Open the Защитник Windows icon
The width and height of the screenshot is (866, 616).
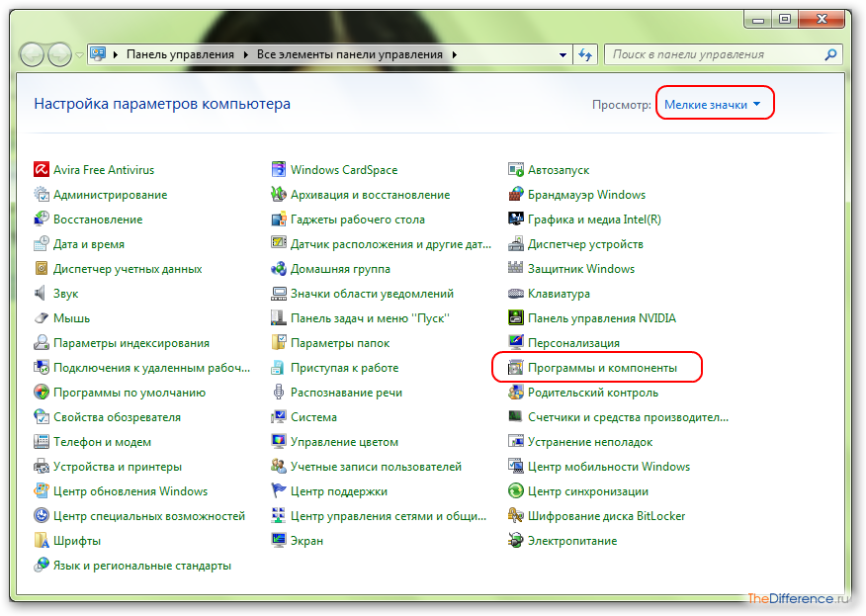(x=516, y=269)
